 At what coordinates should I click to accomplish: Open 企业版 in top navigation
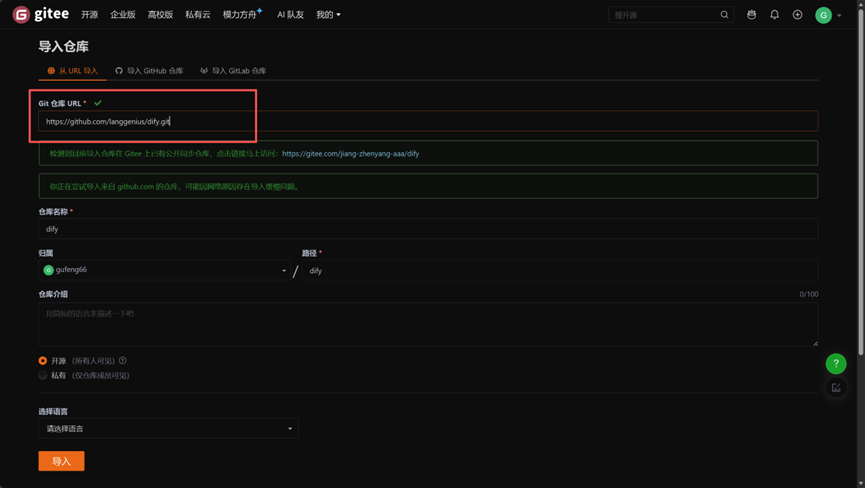click(122, 15)
